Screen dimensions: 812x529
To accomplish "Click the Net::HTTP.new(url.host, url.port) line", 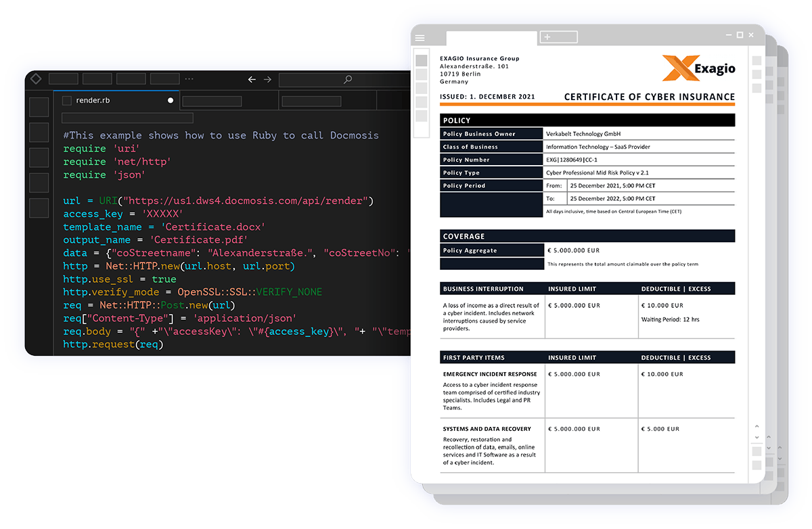I will pos(179,266).
